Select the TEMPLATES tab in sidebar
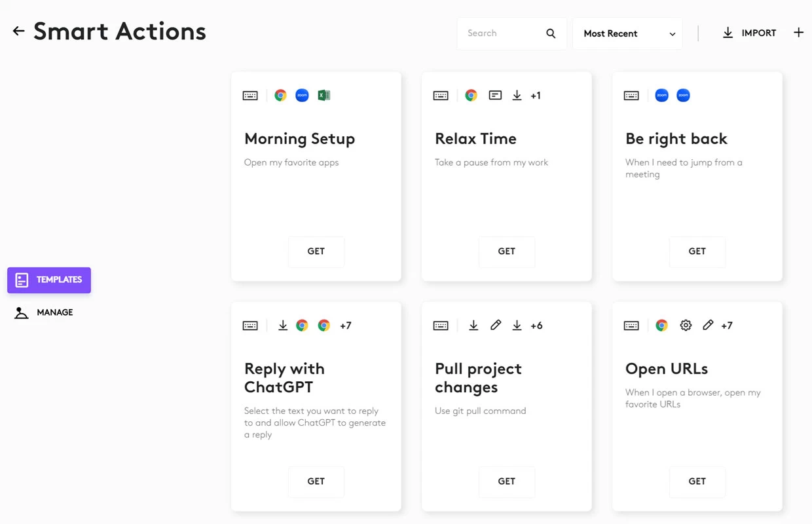The width and height of the screenshot is (812, 524). click(x=49, y=280)
